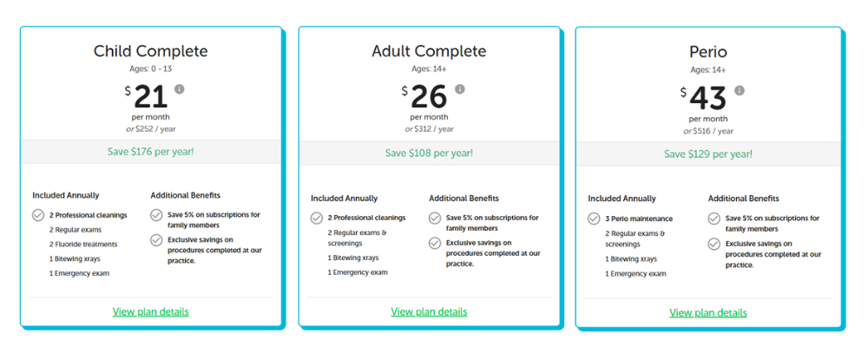The image size is (868, 353).
Task: Open View plan details for Adult Complete
Action: (429, 311)
